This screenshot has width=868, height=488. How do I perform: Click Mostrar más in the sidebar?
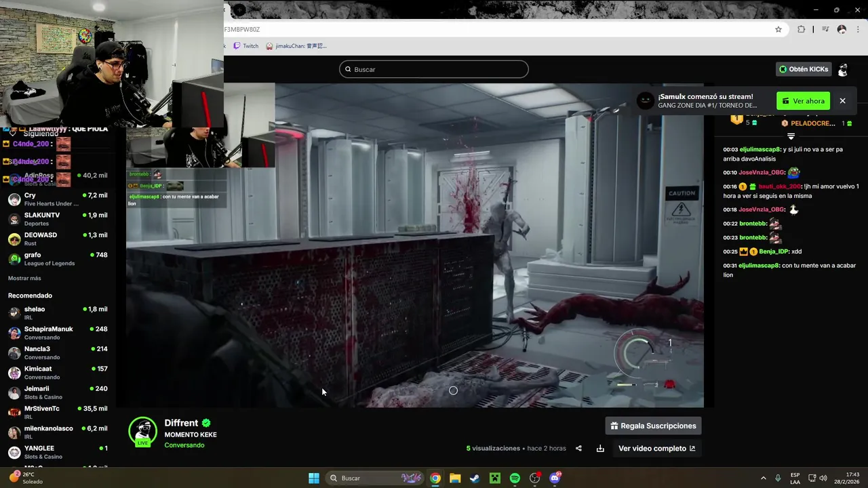pos(24,278)
